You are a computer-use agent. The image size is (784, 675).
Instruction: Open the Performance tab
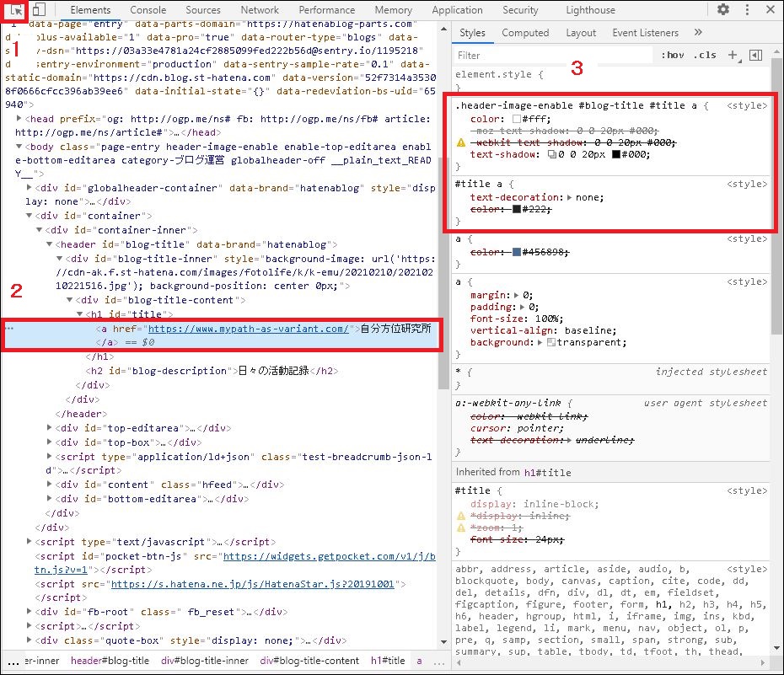(x=327, y=10)
